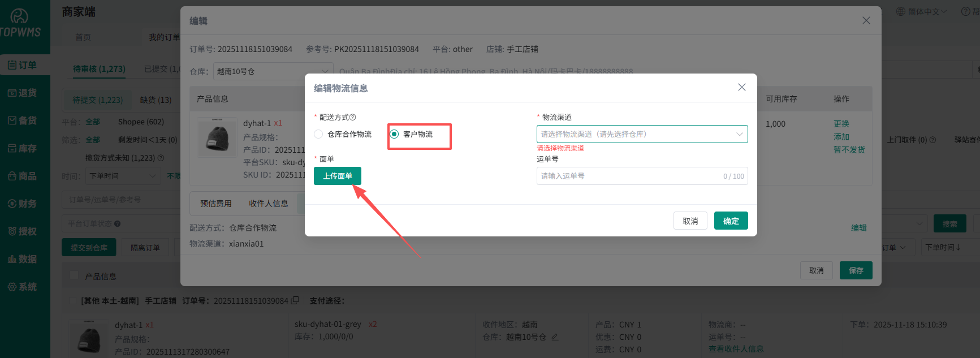Select 剩发时间<1天 (0) filter
980x358 pixels.
pos(148,140)
